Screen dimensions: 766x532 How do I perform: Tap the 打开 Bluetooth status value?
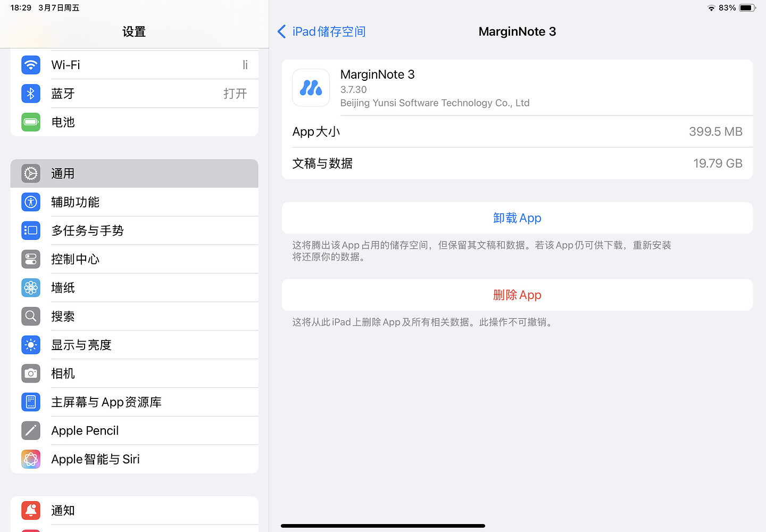[235, 94]
